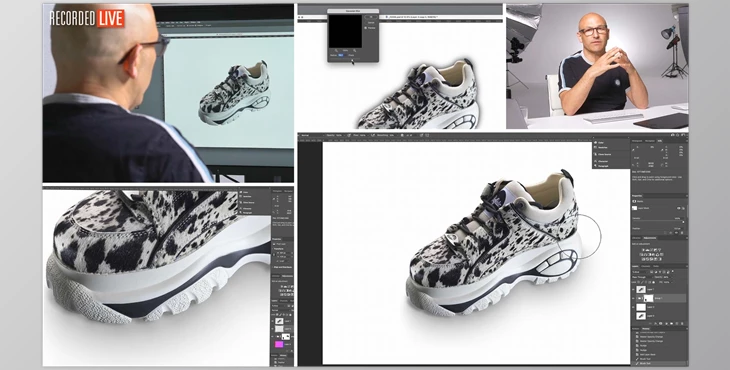Open the Pass Through blend mode dropdown
Screen dimensions: 730x370
pos(642,277)
